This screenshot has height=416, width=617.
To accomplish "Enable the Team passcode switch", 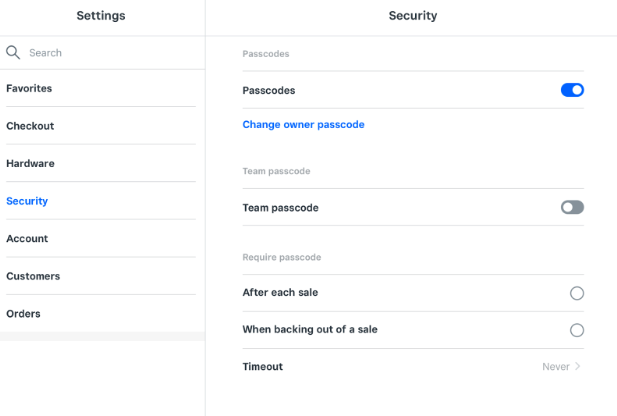I will coord(572,207).
